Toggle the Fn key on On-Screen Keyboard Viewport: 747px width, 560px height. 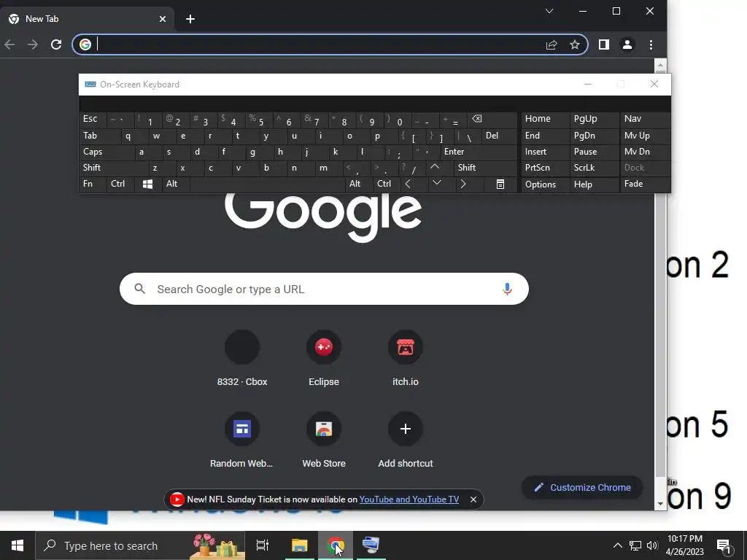[93, 184]
